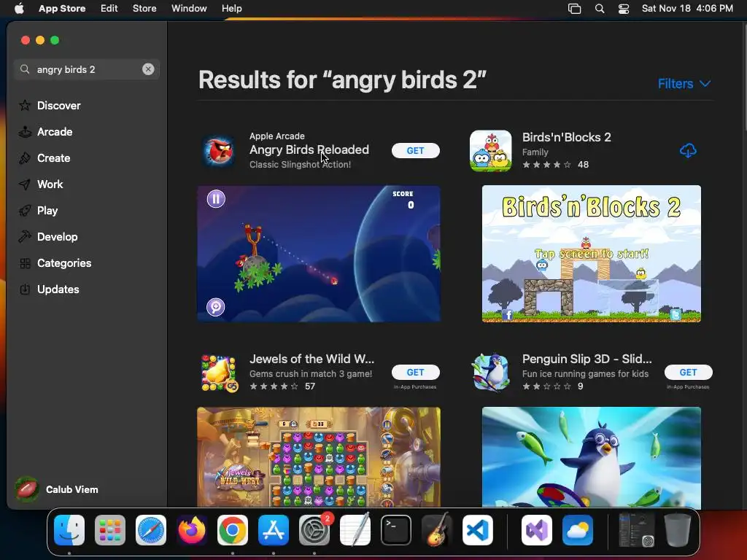This screenshot has height=560, width=747.
Task: Clear the search field text
Action: click(x=148, y=69)
